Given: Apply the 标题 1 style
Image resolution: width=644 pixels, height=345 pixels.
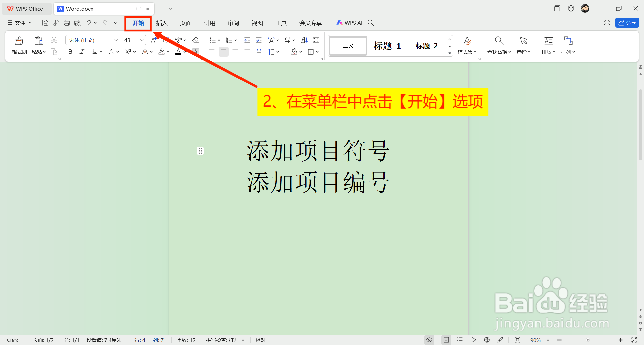Looking at the screenshot, I should coord(387,46).
